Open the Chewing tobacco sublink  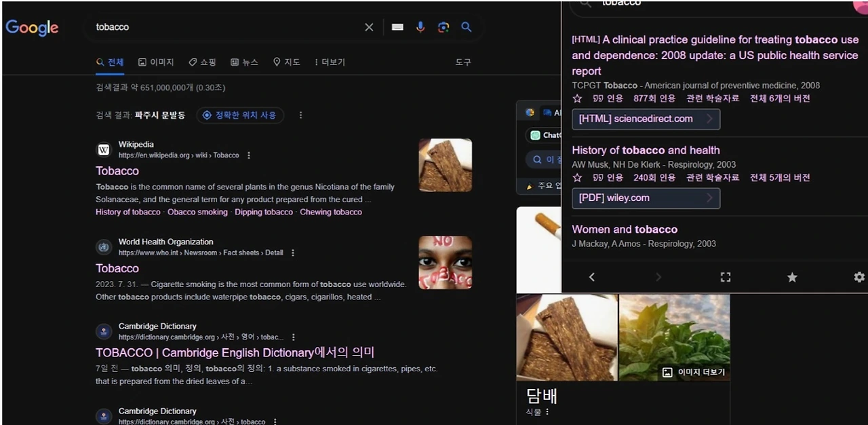pos(331,212)
